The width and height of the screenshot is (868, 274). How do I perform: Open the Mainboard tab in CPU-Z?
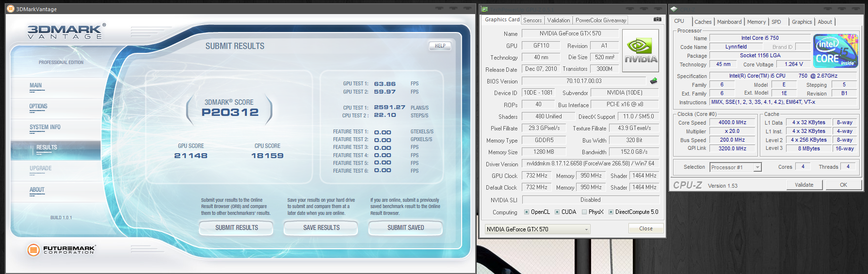tap(729, 22)
